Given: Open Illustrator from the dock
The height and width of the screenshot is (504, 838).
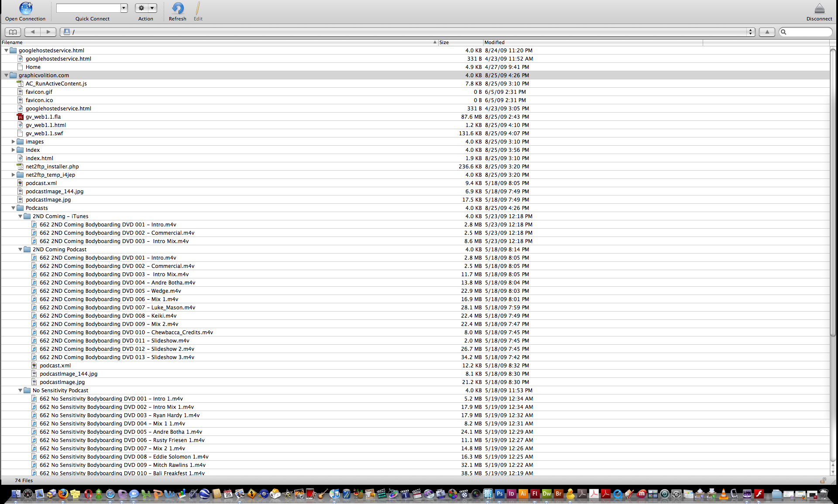Looking at the screenshot, I should (x=523, y=494).
